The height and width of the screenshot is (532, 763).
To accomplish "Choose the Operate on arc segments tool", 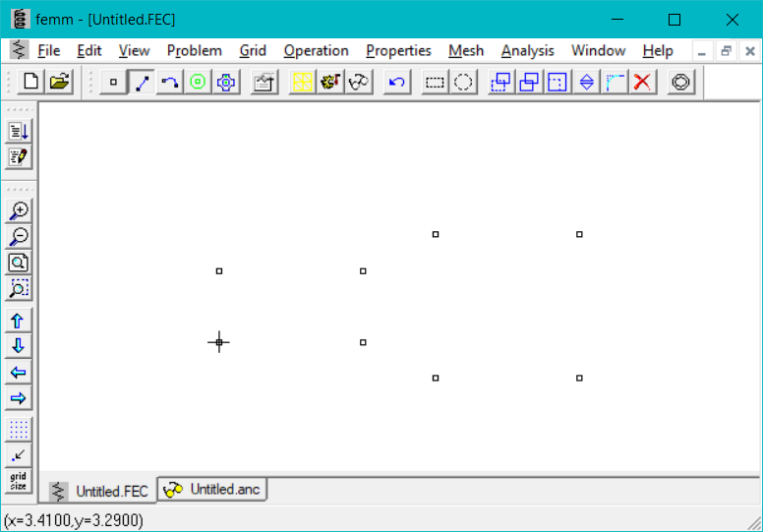I will [x=169, y=82].
